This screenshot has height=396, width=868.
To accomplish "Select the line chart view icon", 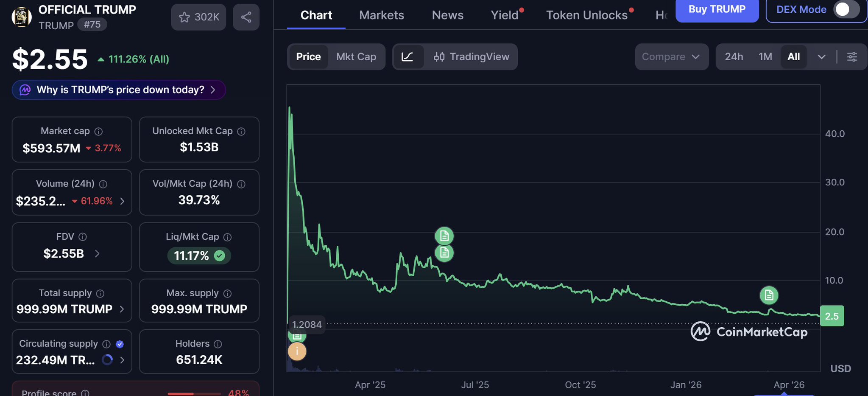I will click(x=407, y=56).
